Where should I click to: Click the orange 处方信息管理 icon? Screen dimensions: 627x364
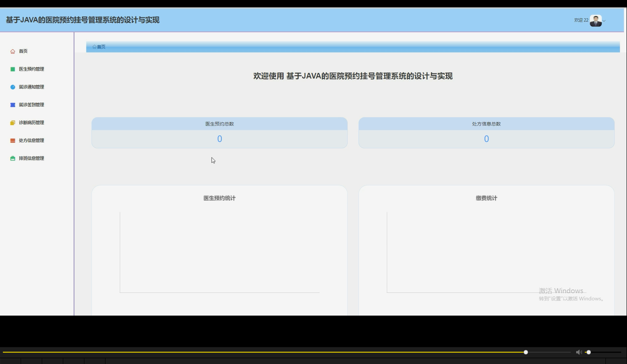[13, 141]
